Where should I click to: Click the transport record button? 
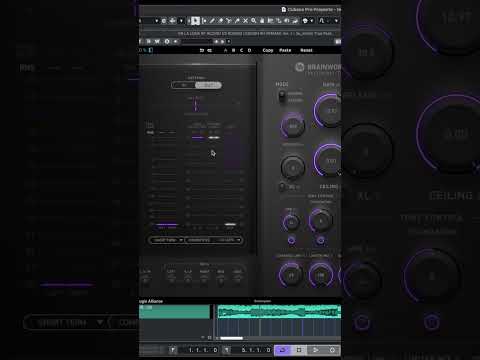pos(332,350)
